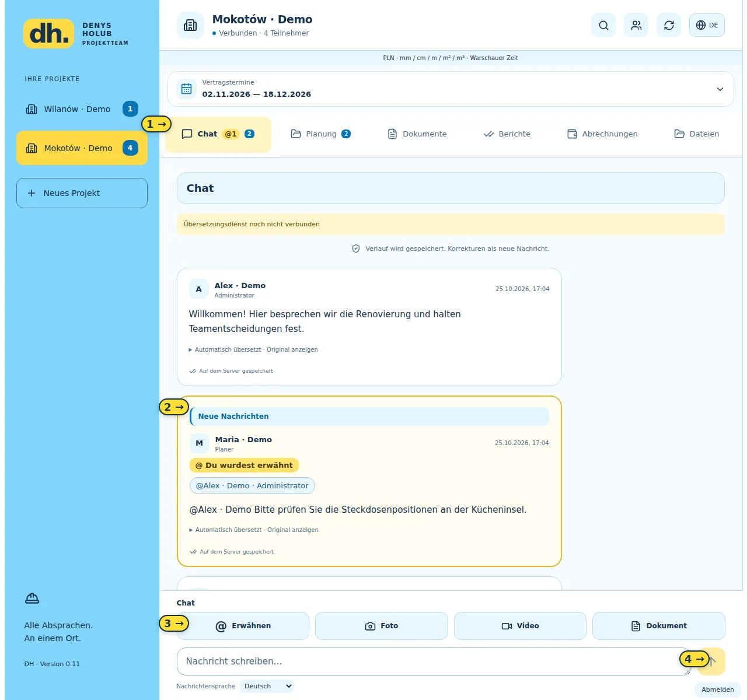
Task: Select the Chat tab
Action: [x=218, y=134]
